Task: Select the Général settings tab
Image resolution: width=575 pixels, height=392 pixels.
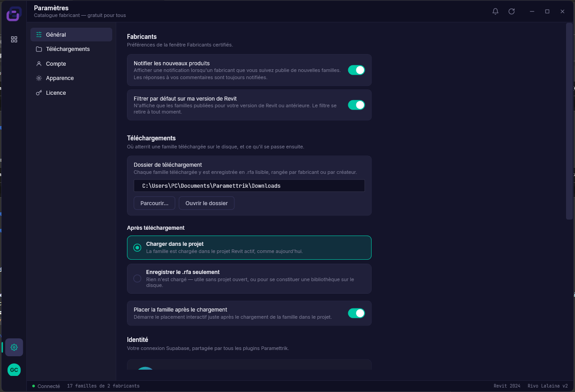Action: point(71,34)
